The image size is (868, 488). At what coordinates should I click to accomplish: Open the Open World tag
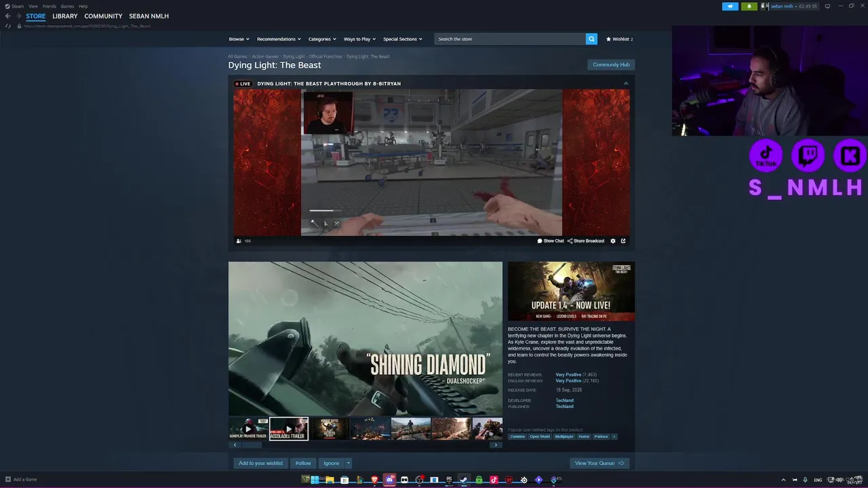540,436
